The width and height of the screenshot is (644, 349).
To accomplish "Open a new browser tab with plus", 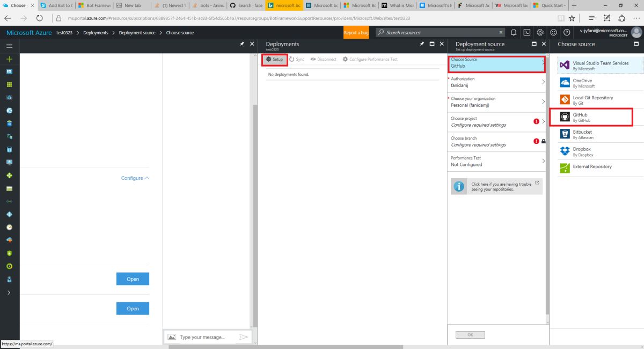I will [574, 5].
